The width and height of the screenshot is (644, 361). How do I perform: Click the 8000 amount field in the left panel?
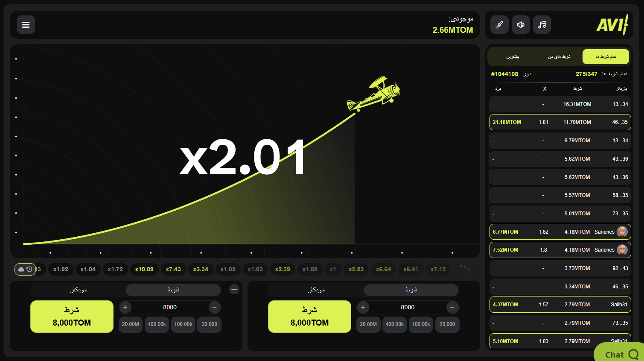[x=170, y=307]
